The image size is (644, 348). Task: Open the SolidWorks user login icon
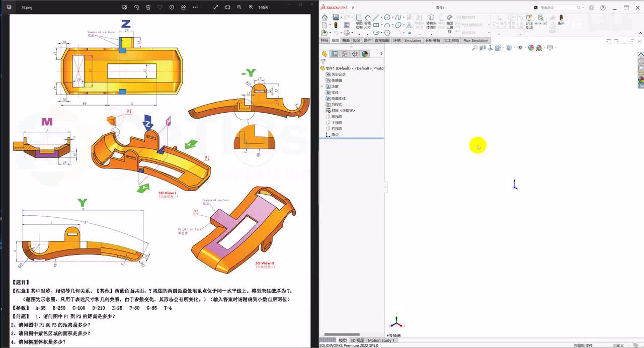click(x=591, y=8)
